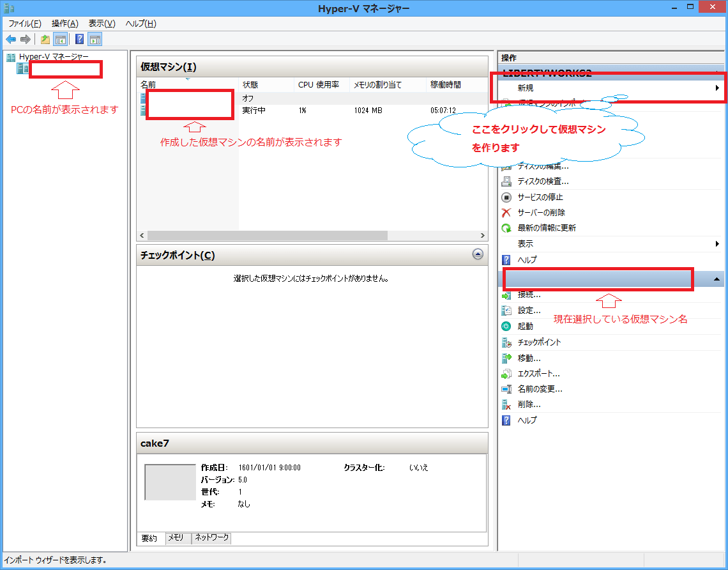Screen dimensions: 728x570
Task: Collapse the selected virtual machine actions section
Action: point(717,279)
